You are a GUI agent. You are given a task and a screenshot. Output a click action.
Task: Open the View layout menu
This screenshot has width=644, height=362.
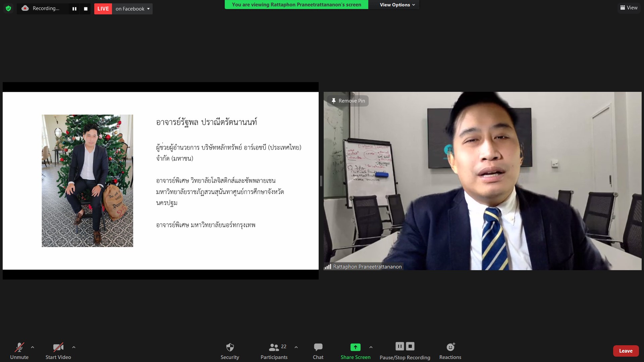pyautogui.click(x=629, y=8)
